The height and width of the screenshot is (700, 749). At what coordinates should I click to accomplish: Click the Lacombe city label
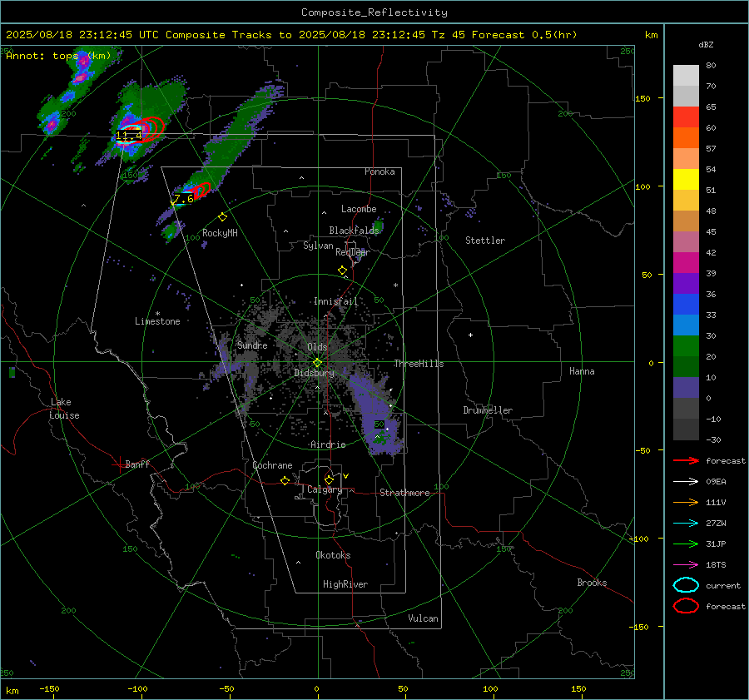359,209
